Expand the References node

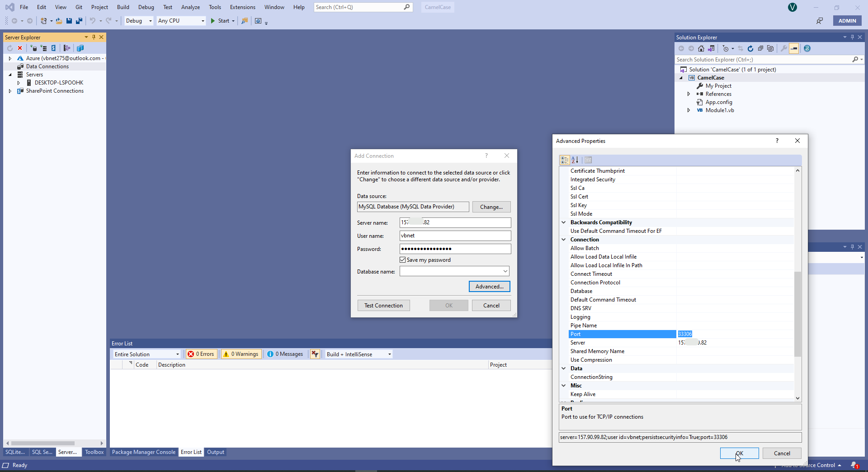point(689,94)
